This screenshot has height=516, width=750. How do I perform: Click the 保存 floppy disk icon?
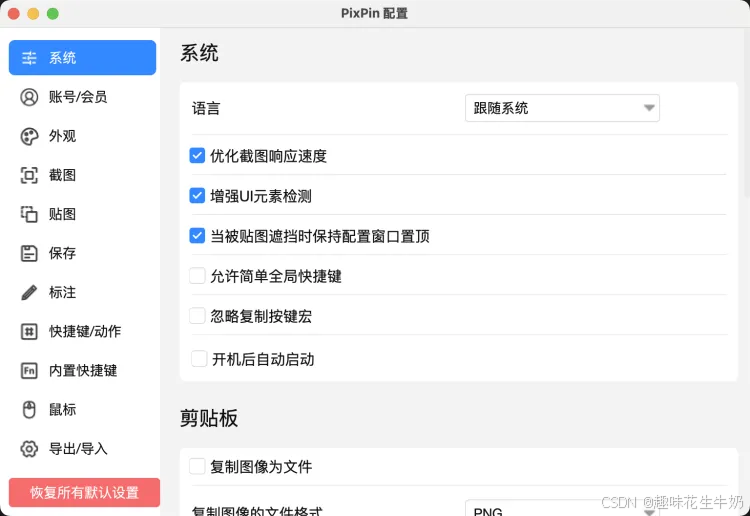29,253
